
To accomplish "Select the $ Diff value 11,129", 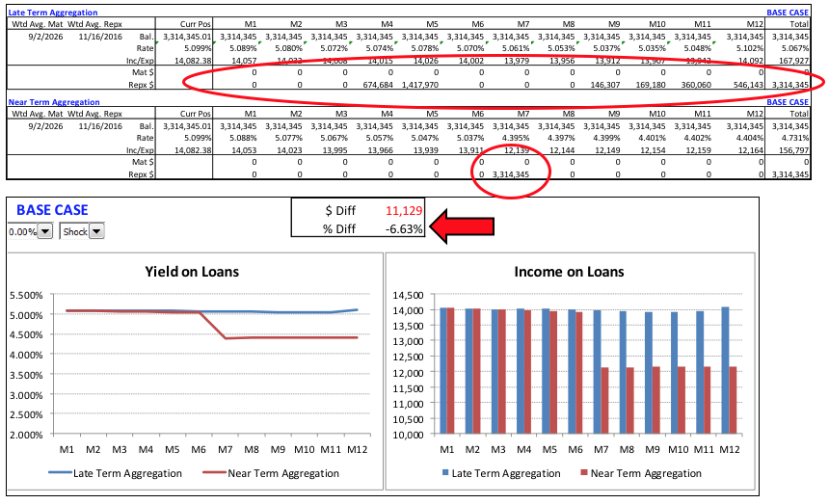I will click(x=404, y=211).
